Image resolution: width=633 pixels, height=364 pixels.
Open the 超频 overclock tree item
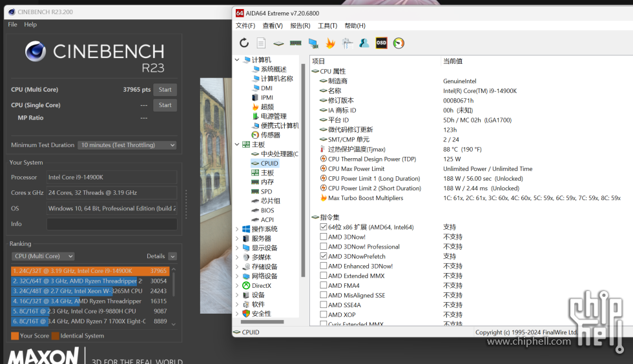click(x=267, y=107)
